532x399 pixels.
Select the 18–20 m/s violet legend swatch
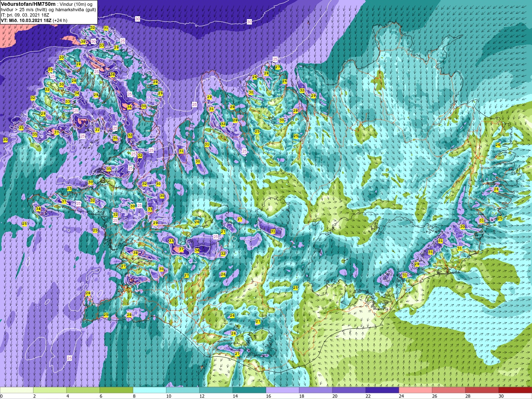tap(316, 390)
